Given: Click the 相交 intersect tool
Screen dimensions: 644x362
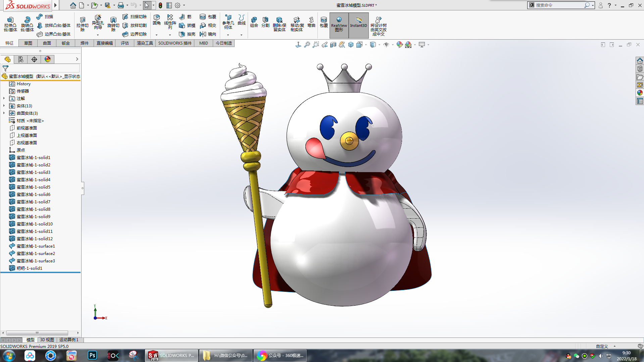Looking at the screenshot, I should (208, 25).
